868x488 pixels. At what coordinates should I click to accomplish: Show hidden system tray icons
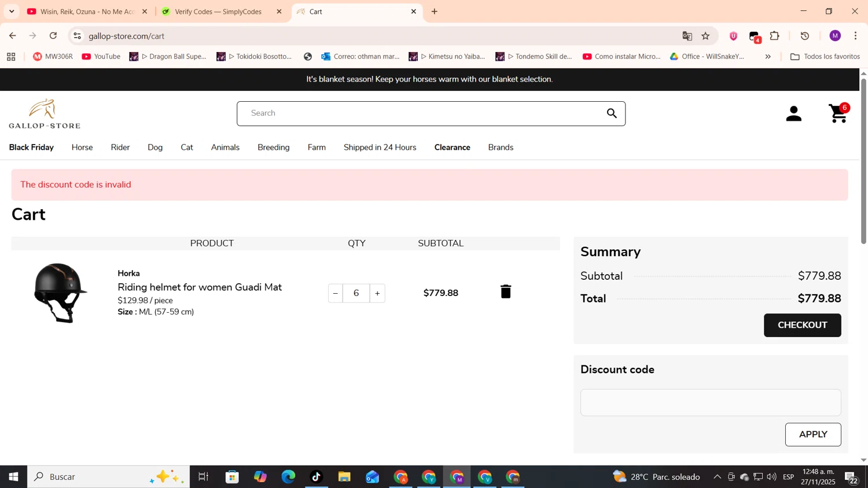717,477
